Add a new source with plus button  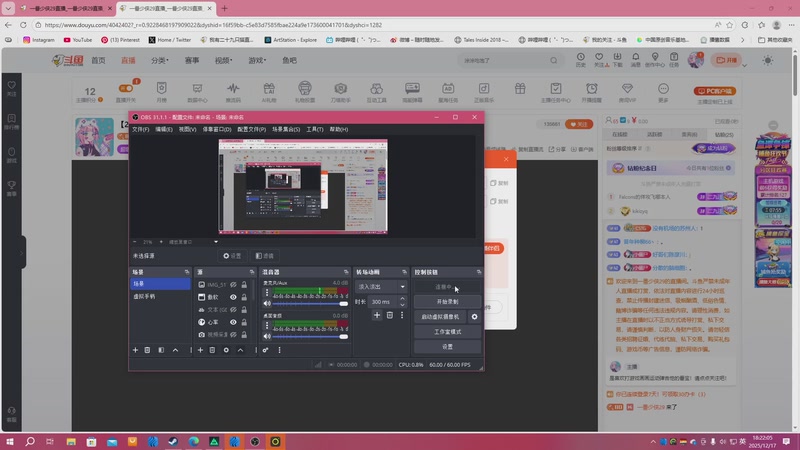click(201, 350)
